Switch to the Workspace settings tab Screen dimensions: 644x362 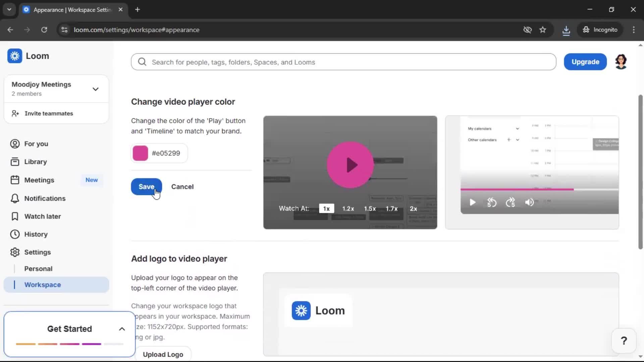pos(42,285)
